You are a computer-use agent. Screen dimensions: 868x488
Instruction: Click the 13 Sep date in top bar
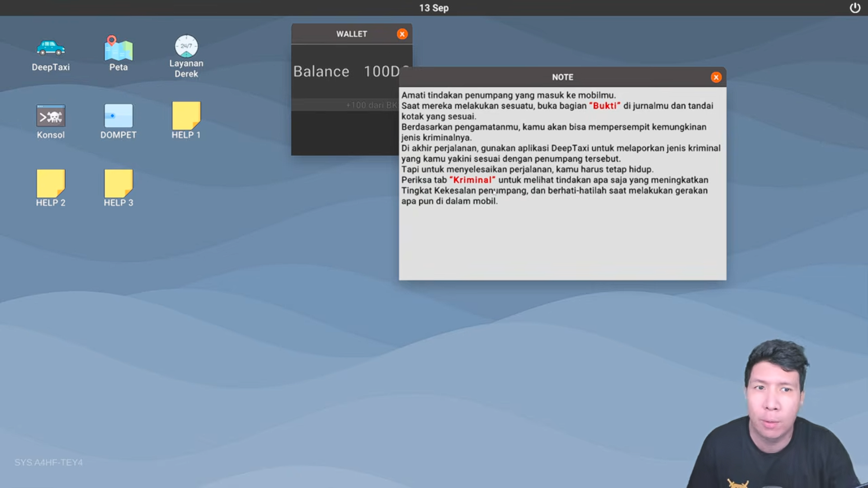434,8
